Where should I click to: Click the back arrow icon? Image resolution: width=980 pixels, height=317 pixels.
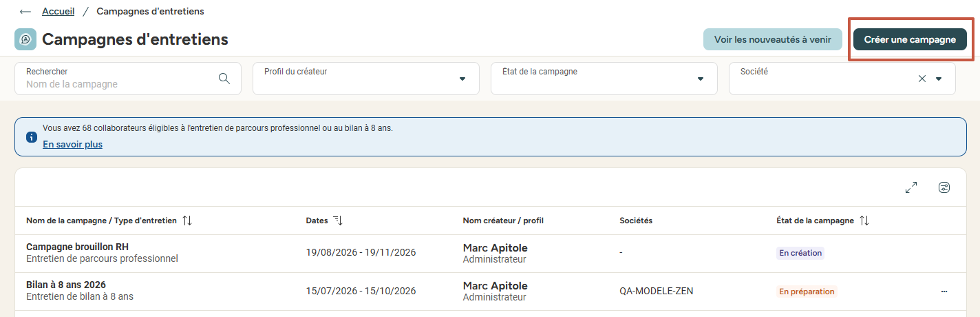[x=25, y=12]
